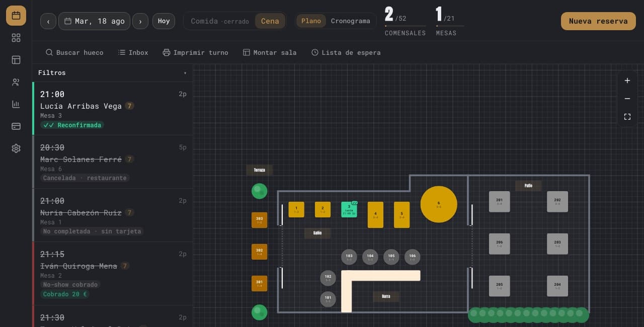Open the grid dashboard sidebar icon

coord(16,38)
